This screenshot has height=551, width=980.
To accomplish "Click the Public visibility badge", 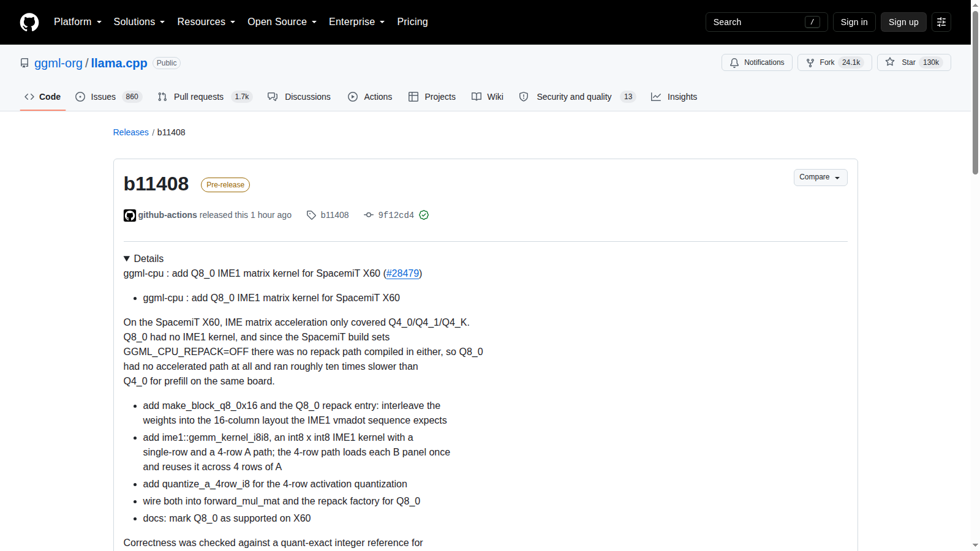I will pos(167,63).
